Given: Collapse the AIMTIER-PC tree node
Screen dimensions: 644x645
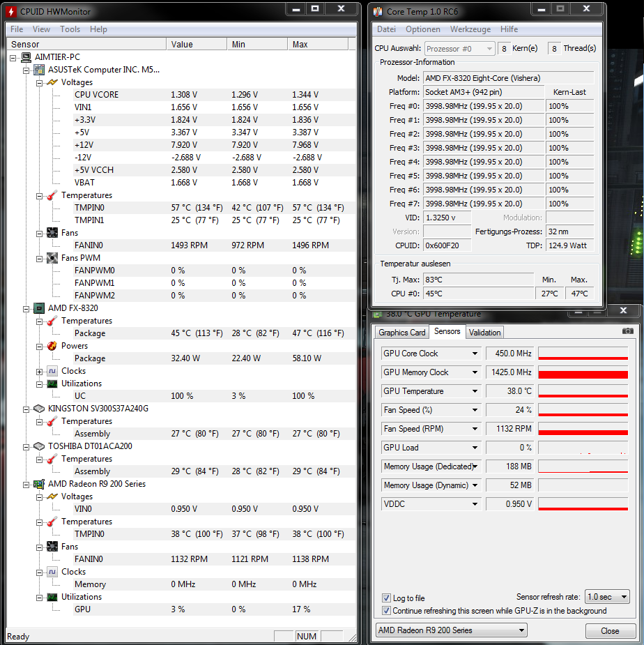Looking at the screenshot, I should 13,58.
